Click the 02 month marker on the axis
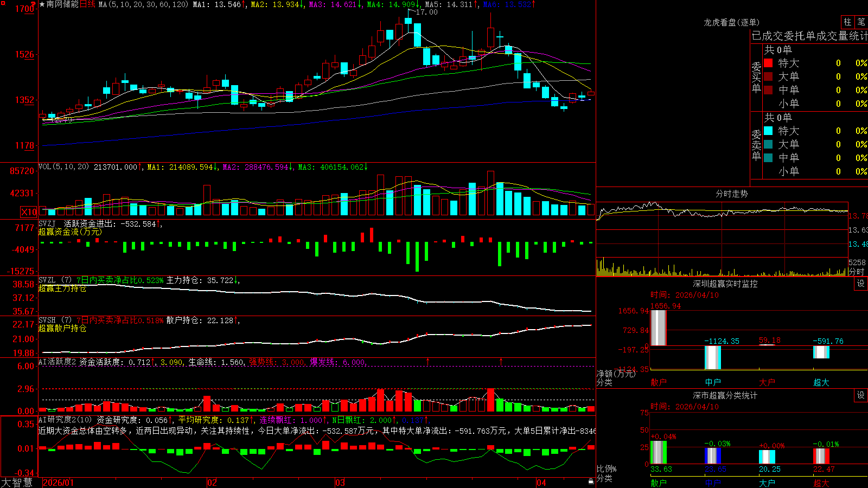The height and width of the screenshot is (488, 868). point(212,483)
